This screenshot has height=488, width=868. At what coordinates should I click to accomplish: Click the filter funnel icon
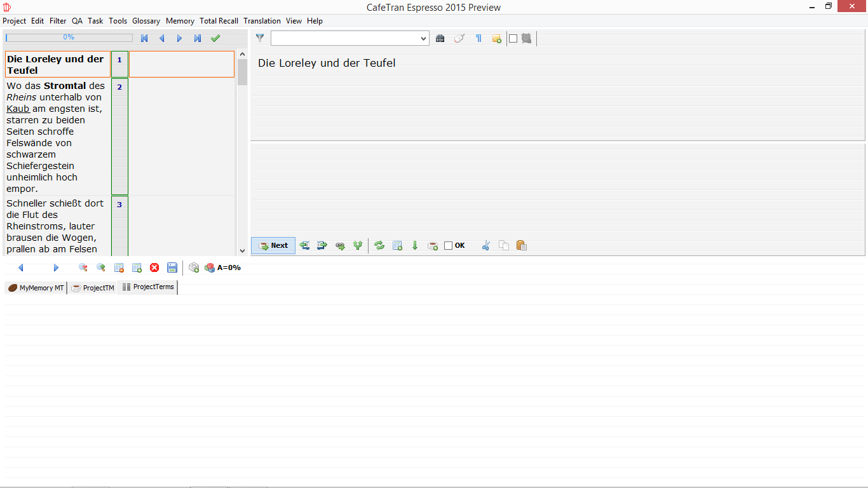pos(259,38)
